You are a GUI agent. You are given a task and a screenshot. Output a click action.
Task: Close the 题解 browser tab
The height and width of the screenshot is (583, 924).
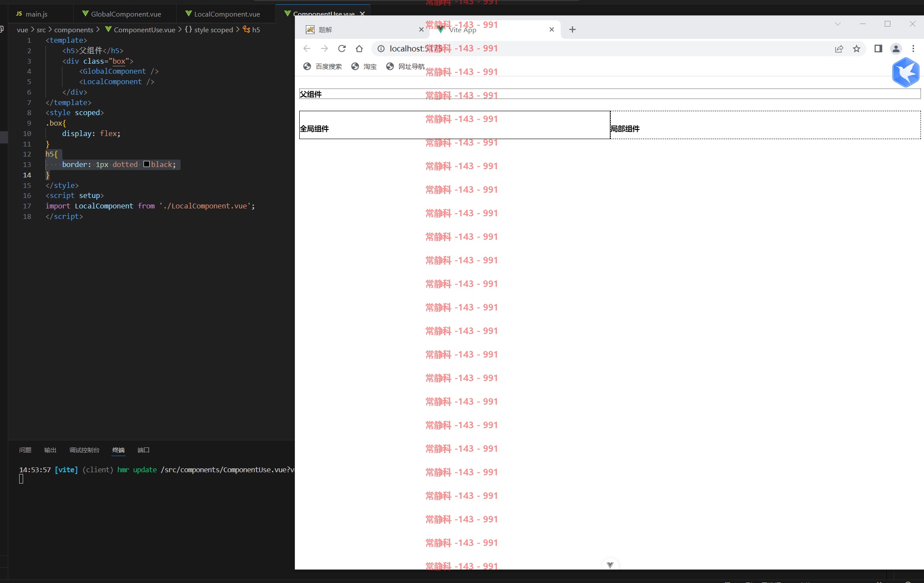421,30
